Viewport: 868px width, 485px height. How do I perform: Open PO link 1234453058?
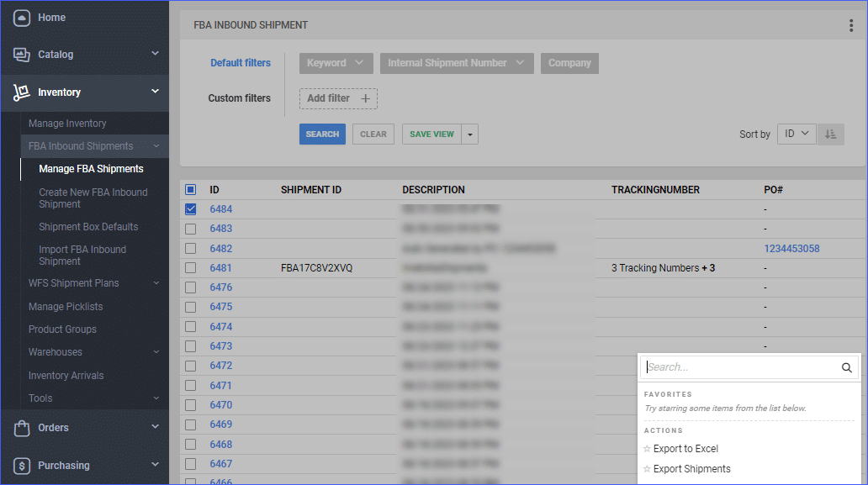point(791,248)
